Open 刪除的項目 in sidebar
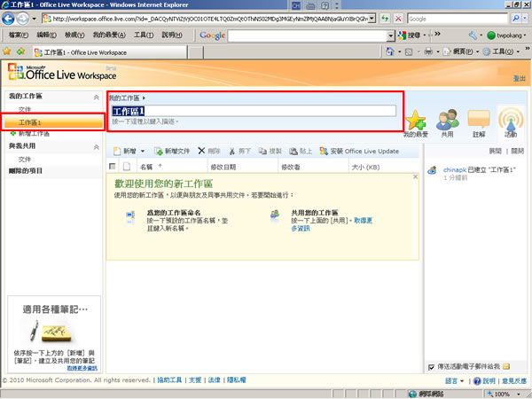The height and width of the screenshot is (399, 532). pyautogui.click(x=26, y=170)
